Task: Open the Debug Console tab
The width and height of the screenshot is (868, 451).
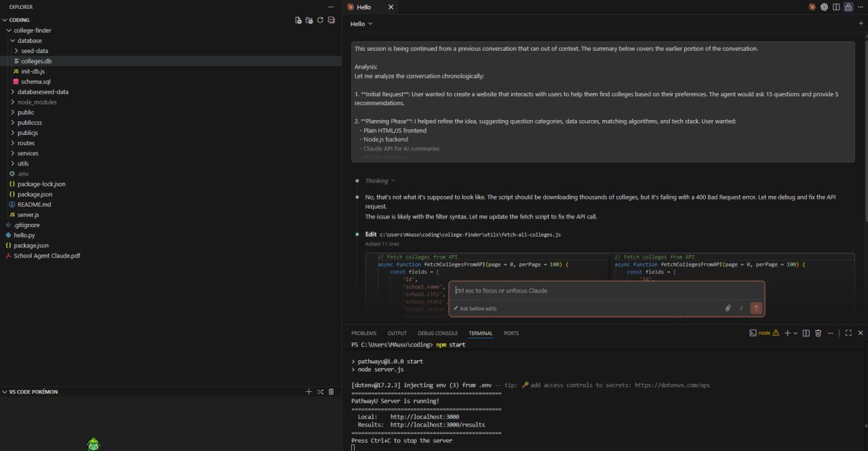Action: (437, 333)
